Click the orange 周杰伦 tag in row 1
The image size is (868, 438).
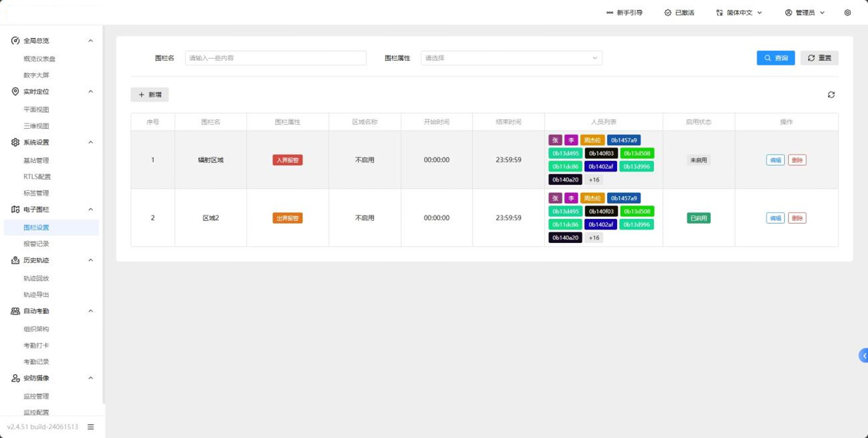coord(592,140)
